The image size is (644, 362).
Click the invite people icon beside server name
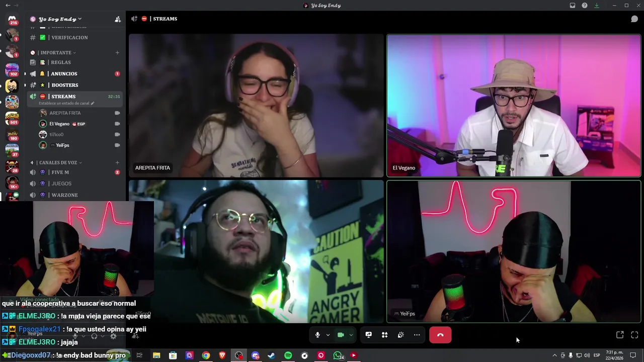(118, 19)
